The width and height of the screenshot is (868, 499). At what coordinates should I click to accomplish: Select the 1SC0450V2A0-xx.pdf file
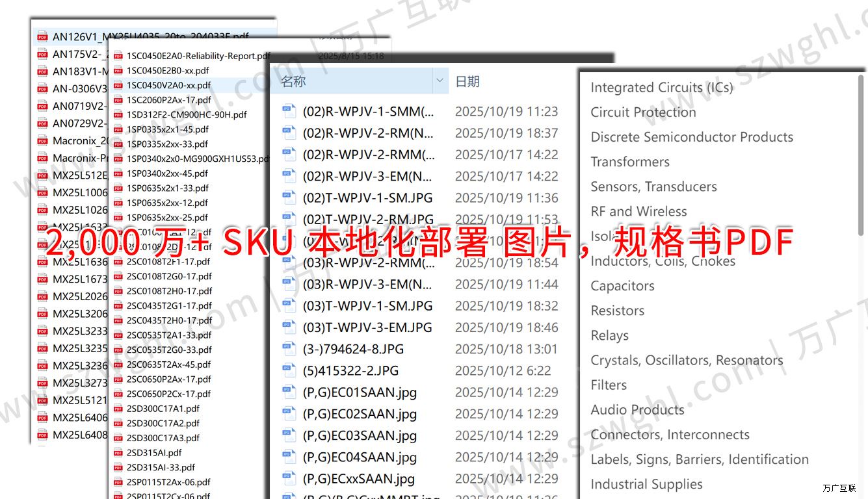pos(168,85)
